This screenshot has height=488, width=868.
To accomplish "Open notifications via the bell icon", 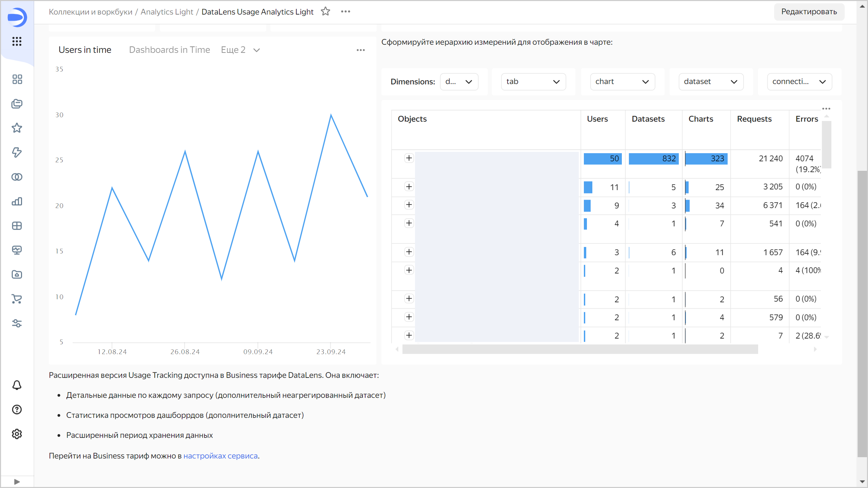I will click(x=17, y=385).
